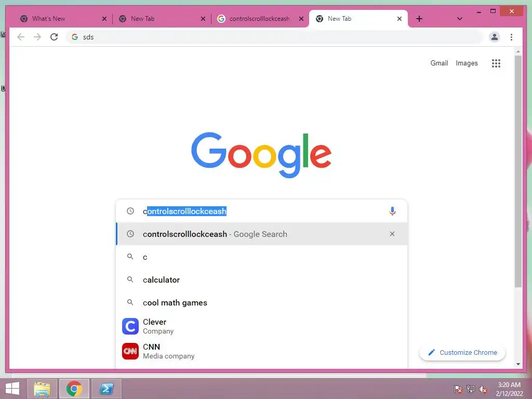Click the address bar containing sds
Image resolution: width=532 pixels, height=399 pixels.
274,37
